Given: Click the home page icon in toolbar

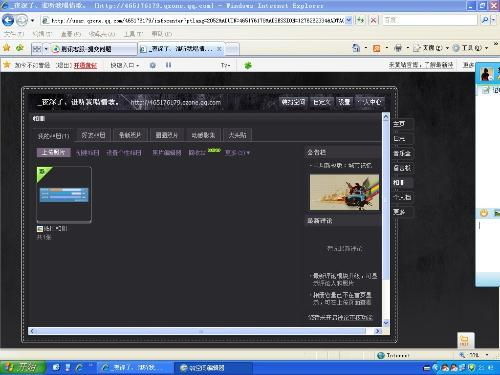Looking at the screenshot, I should pyautogui.click(x=356, y=49).
